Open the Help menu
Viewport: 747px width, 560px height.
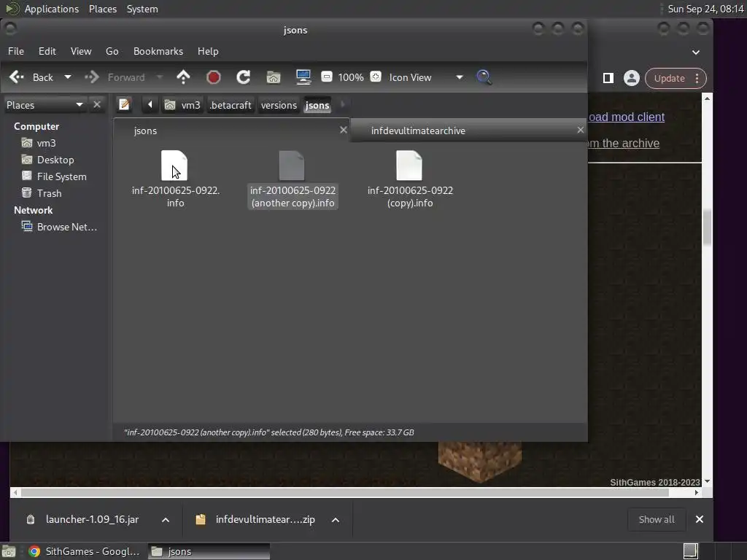208,51
